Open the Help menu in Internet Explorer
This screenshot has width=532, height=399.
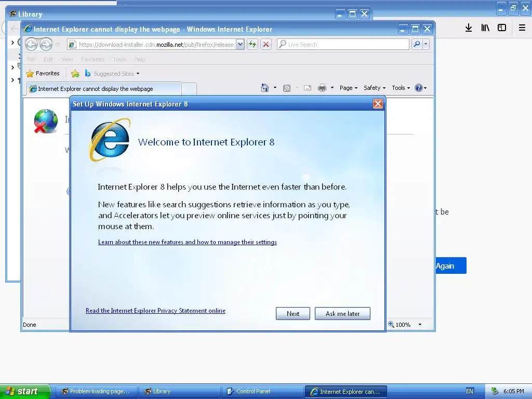(139, 59)
